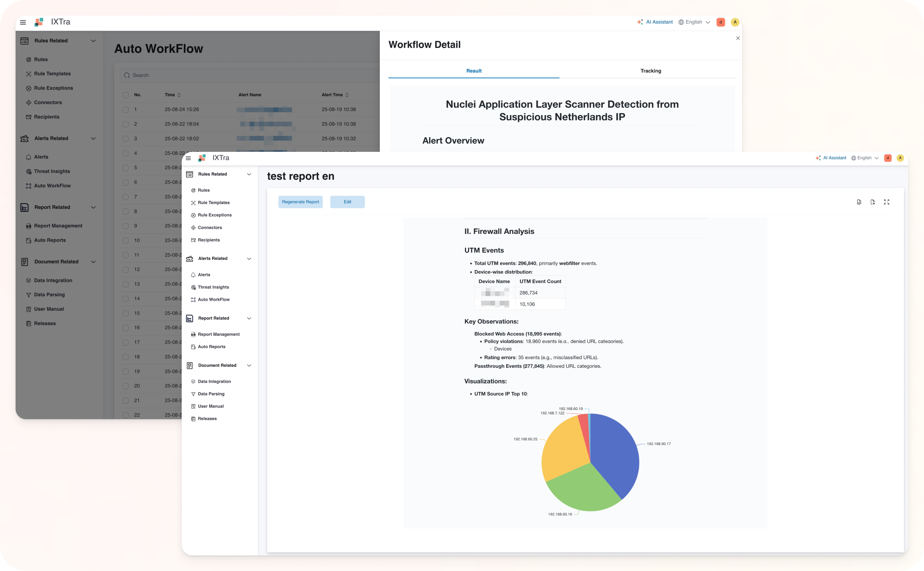Tick the checkbox for row No. 3

[125, 139]
